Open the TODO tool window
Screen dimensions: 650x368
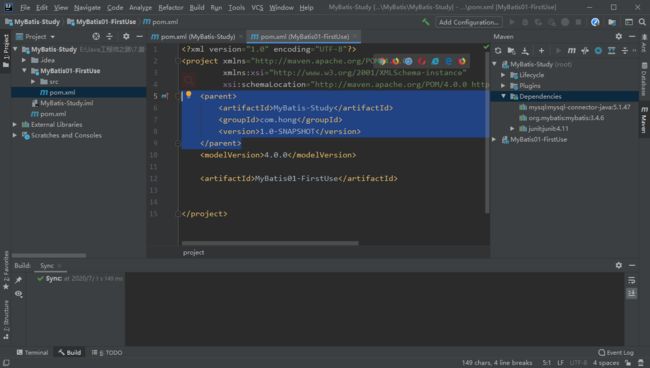pos(107,353)
